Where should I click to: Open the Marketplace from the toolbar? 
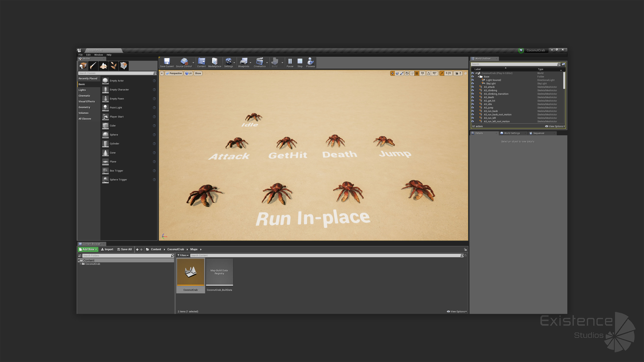click(x=214, y=62)
